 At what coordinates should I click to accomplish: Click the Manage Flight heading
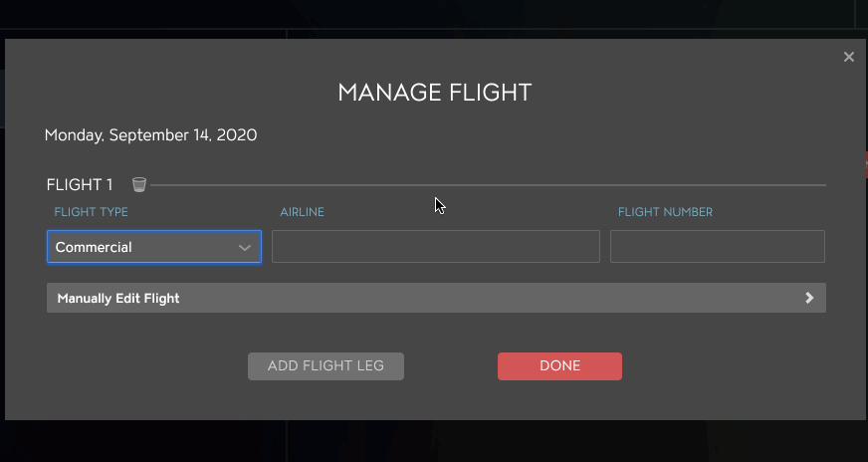click(435, 93)
